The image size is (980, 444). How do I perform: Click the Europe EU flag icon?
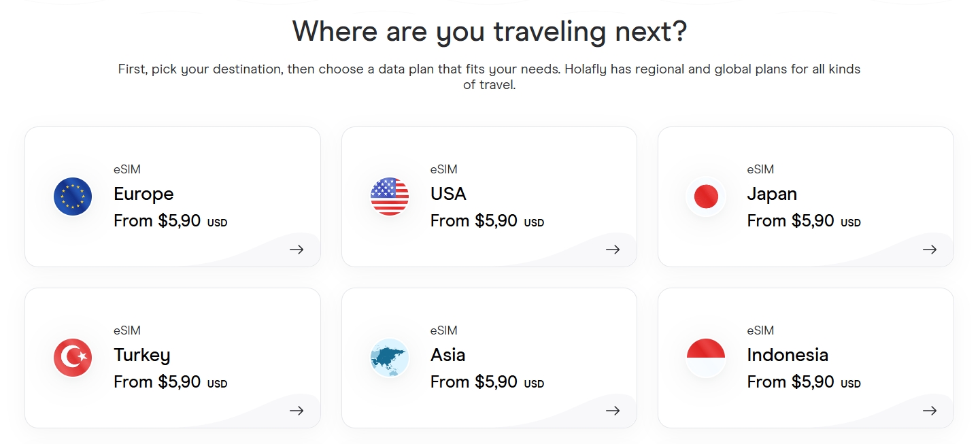(73, 197)
